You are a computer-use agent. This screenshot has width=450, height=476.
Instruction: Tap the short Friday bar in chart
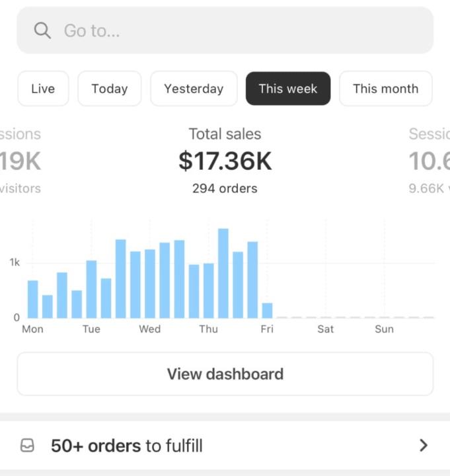point(267,311)
